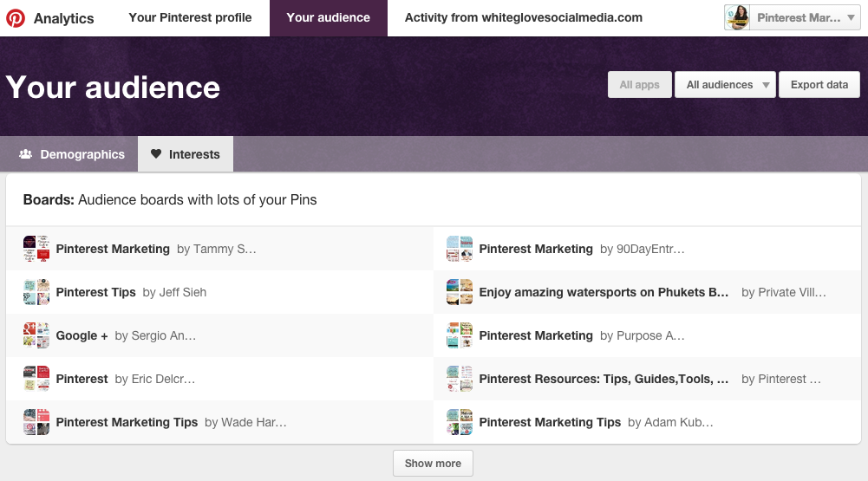The height and width of the screenshot is (481, 868).
Task: Open Pinterest Marketing Tips by Wade Har
Action: (127, 422)
